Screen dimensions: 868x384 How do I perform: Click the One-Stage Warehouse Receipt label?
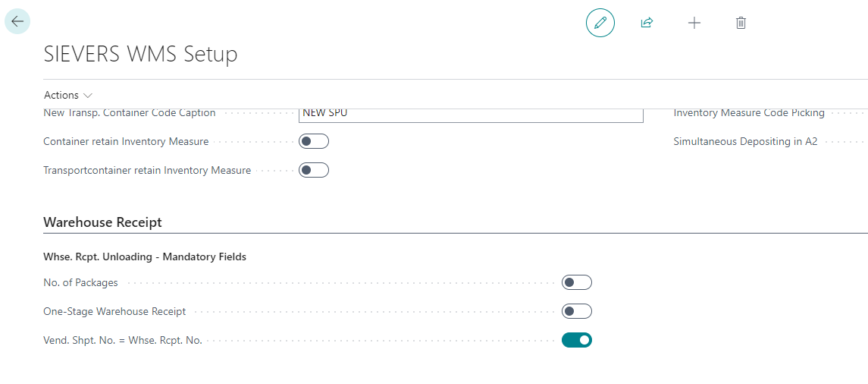pos(114,311)
